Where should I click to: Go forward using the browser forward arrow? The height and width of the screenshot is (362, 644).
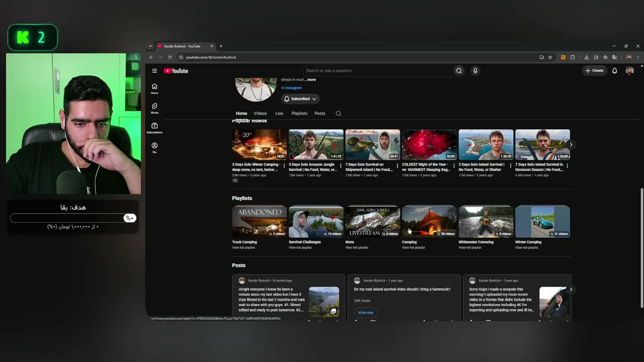160,57
